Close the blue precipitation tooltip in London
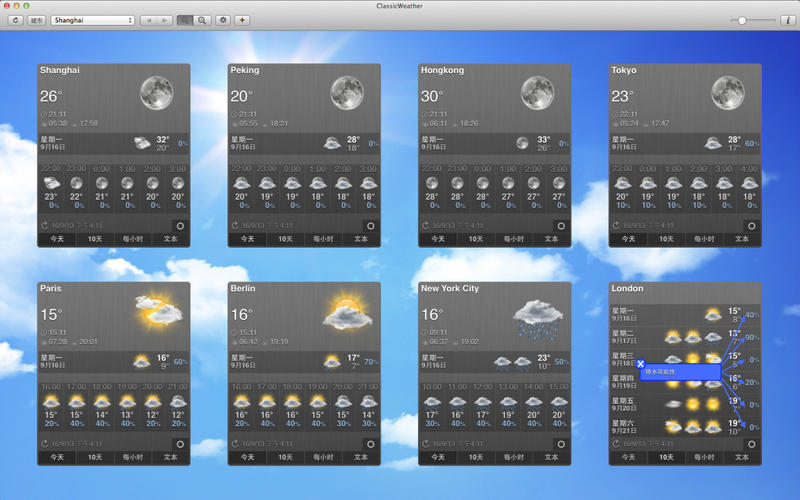The height and width of the screenshot is (500, 800). pos(640,364)
